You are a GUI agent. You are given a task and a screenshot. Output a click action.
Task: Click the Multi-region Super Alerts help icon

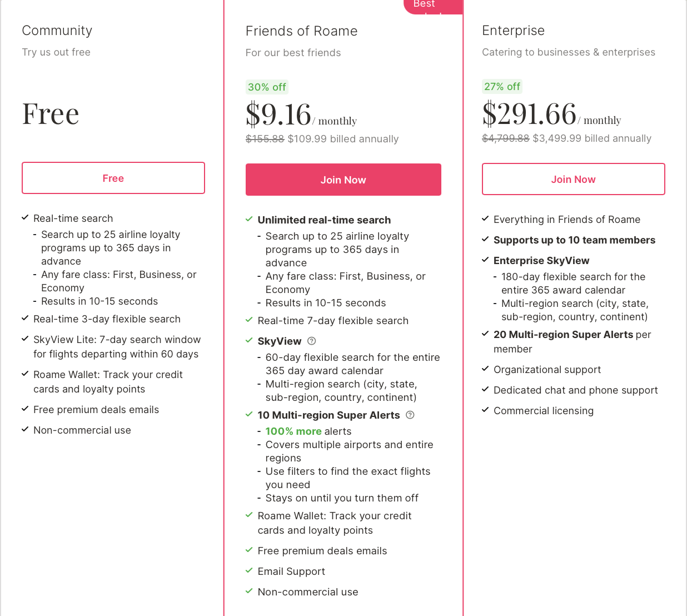click(x=410, y=415)
